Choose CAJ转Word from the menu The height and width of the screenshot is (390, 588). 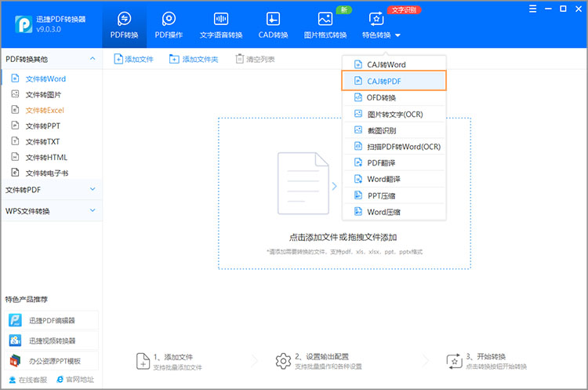[394, 64]
